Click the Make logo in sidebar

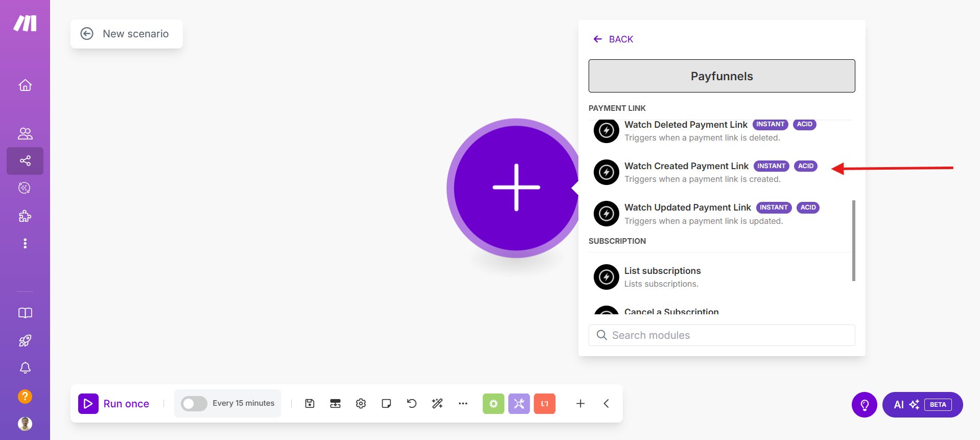point(25,24)
